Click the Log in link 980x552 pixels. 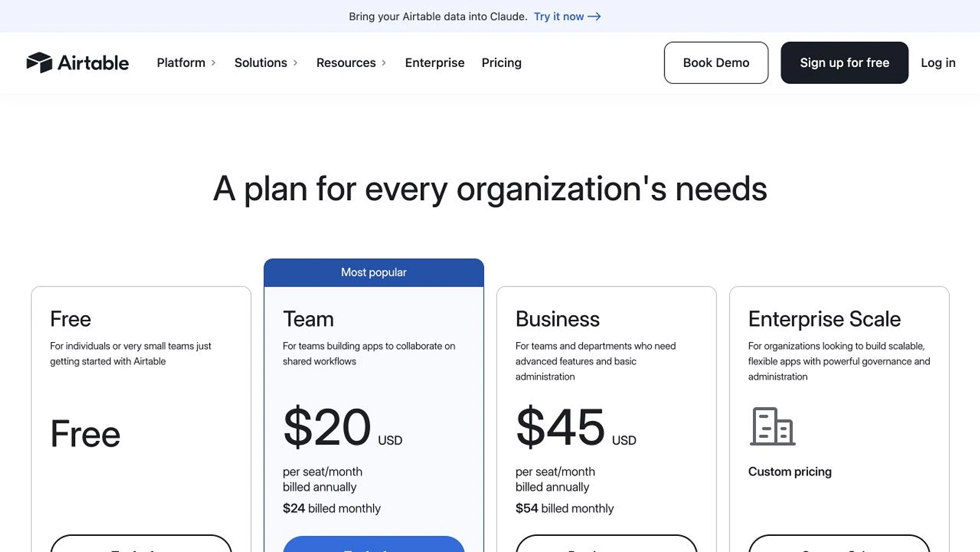click(938, 63)
